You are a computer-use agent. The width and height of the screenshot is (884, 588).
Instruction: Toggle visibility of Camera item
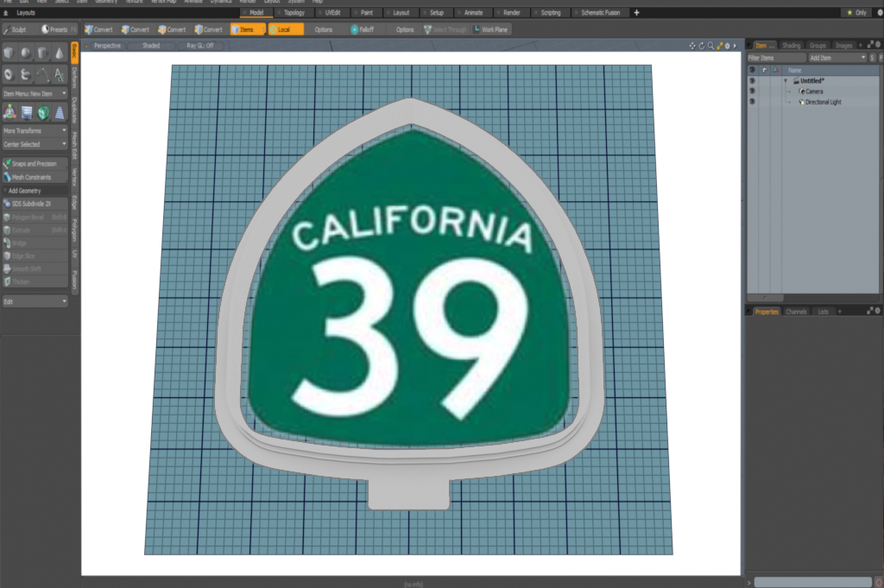pyautogui.click(x=752, y=91)
